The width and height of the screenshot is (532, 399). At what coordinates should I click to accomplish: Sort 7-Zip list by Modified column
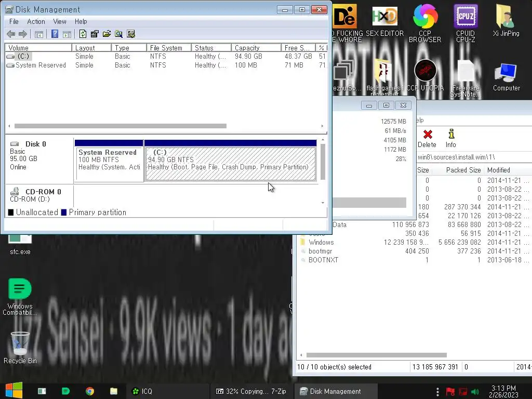(x=508, y=170)
